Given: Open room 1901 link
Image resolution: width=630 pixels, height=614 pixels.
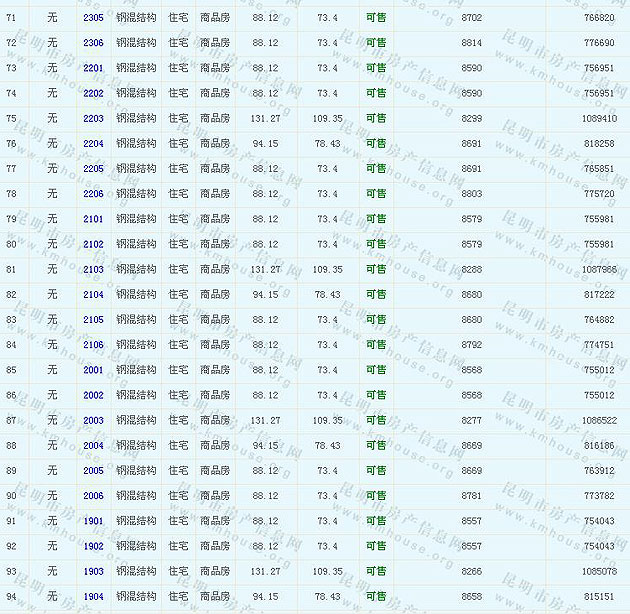Looking at the screenshot, I should 93,521.
